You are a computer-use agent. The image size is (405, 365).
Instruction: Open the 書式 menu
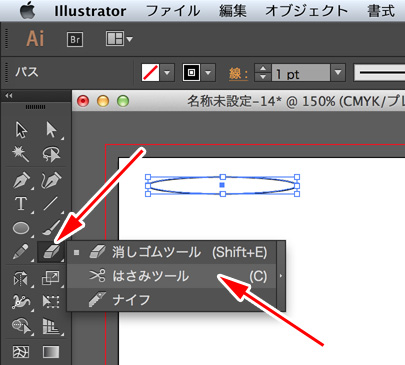click(x=381, y=11)
